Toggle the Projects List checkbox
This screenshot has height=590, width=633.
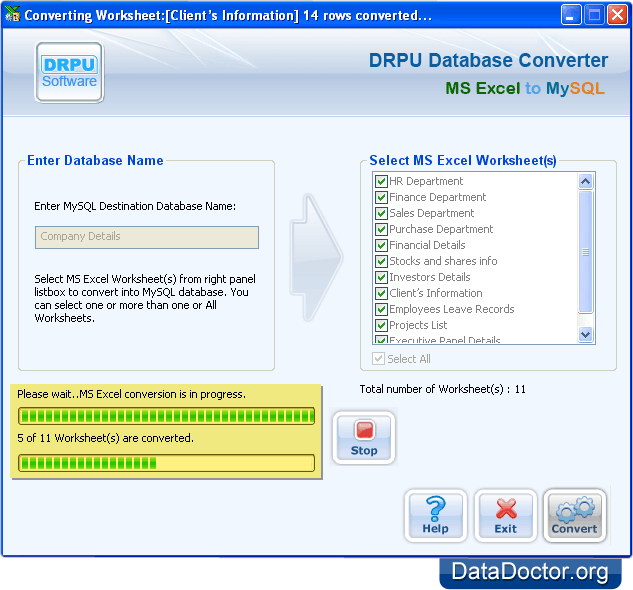(381, 325)
